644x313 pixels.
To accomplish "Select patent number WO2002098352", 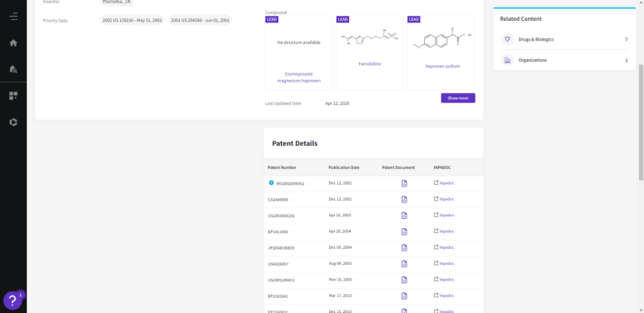I will 290,183.
